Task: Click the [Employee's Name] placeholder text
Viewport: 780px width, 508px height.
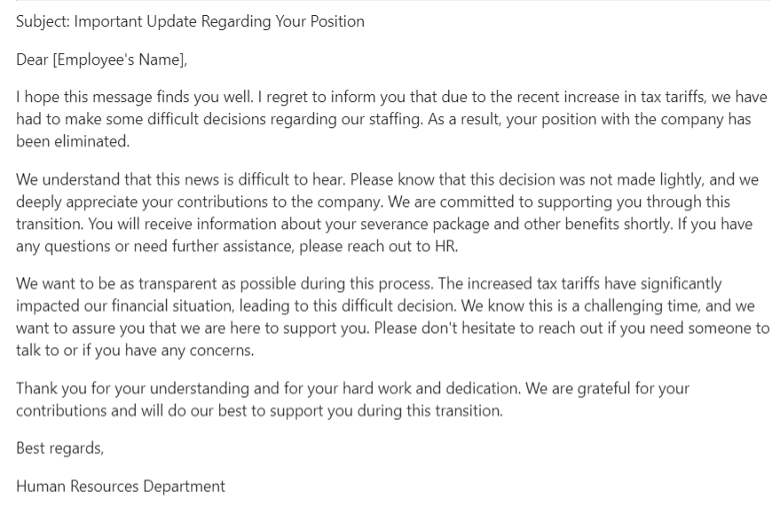Action: tap(119, 59)
